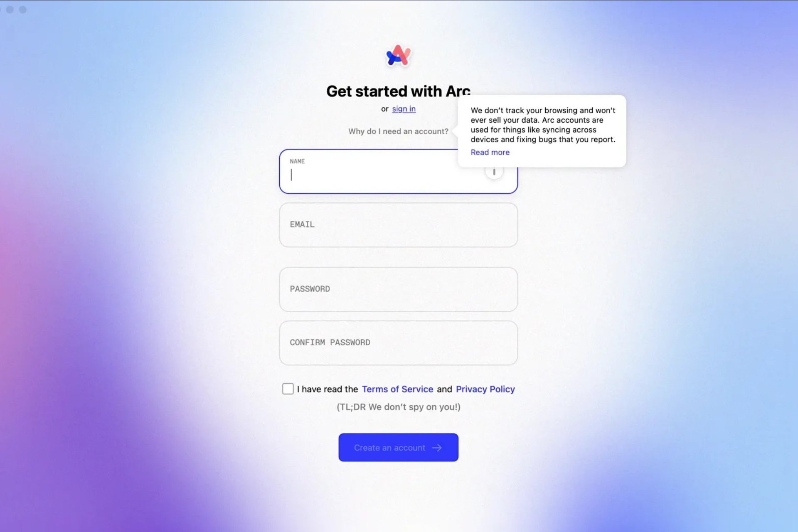
Task: Click the Terms of Service link
Action: pos(397,389)
